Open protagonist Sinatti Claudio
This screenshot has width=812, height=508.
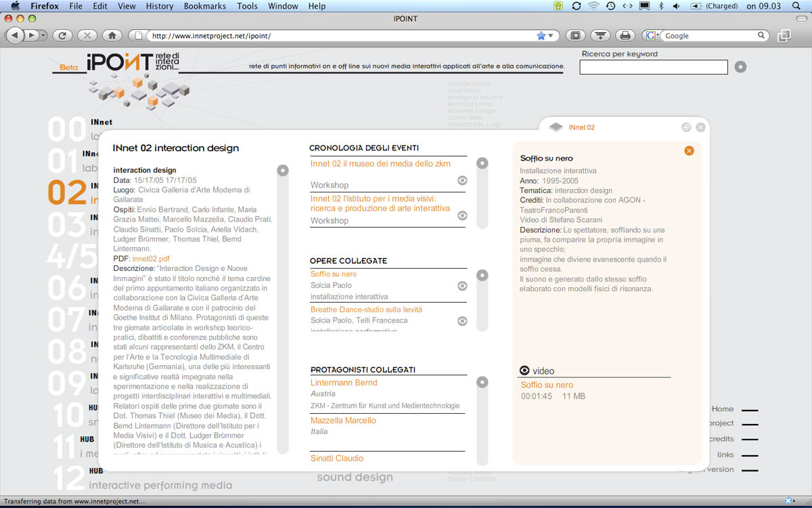click(337, 459)
